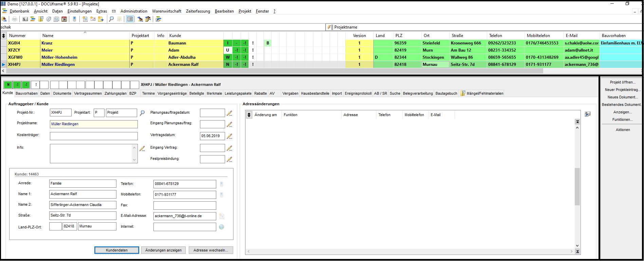Screen dimensions: 644x261
Task: Switch to the Vertragssummen tab
Action: pos(88,93)
